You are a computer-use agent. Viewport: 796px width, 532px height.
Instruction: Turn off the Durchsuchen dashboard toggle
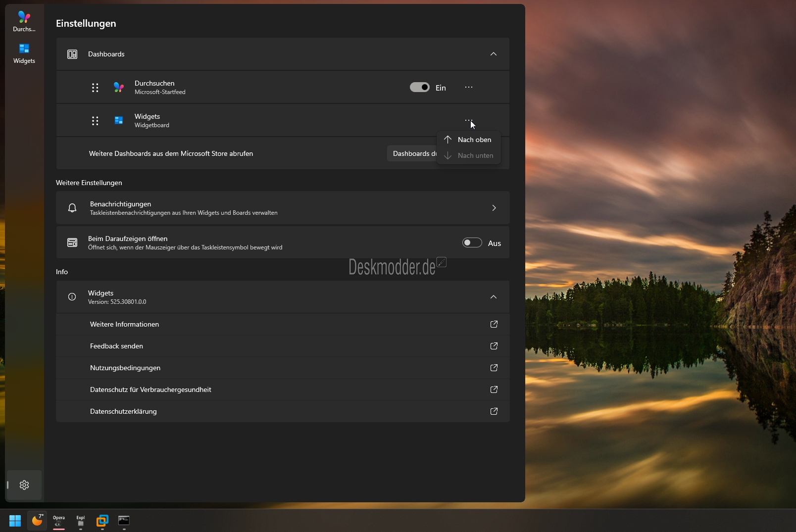pos(419,88)
